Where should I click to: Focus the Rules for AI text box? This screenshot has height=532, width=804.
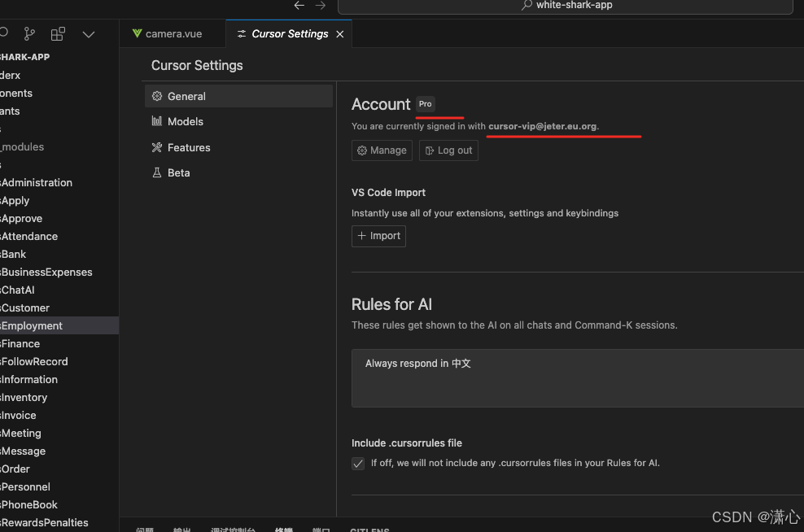(577, 378)
